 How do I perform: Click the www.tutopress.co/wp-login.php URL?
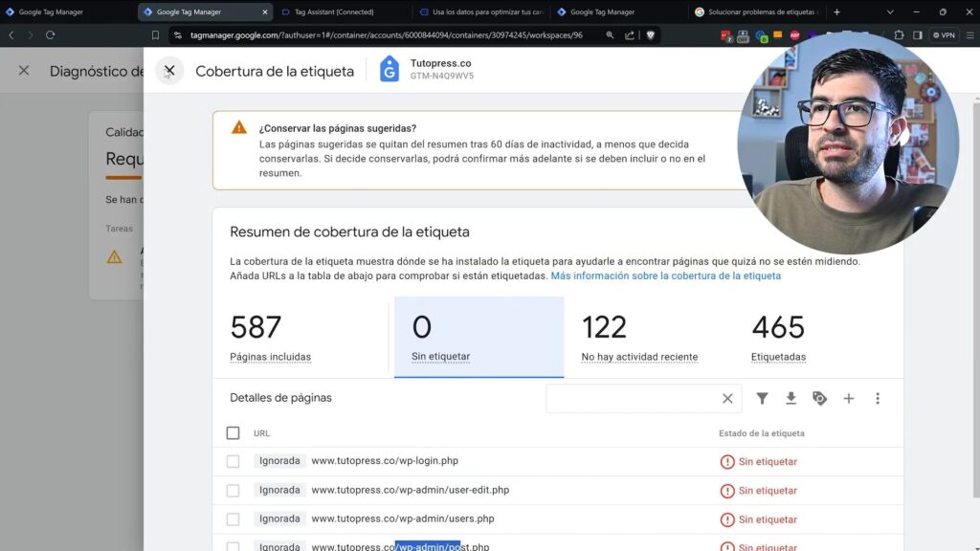coord(385,460)
